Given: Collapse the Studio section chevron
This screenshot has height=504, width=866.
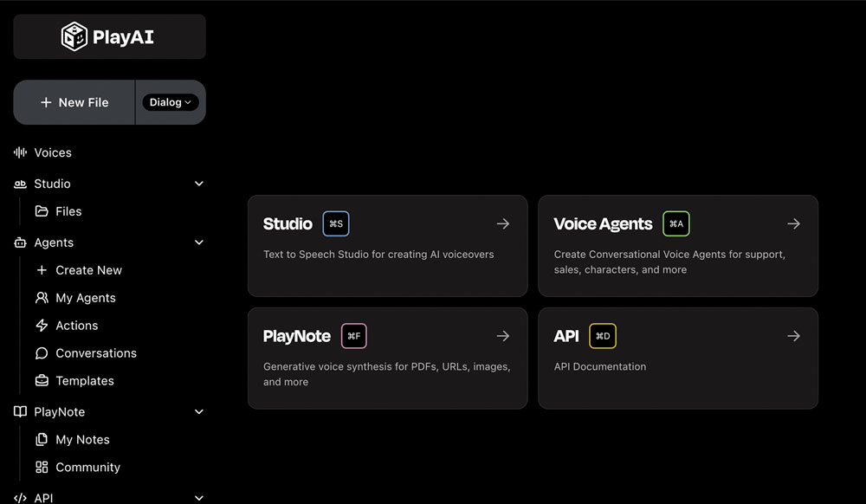Looking at the screenshot, I should coord(199,184).
